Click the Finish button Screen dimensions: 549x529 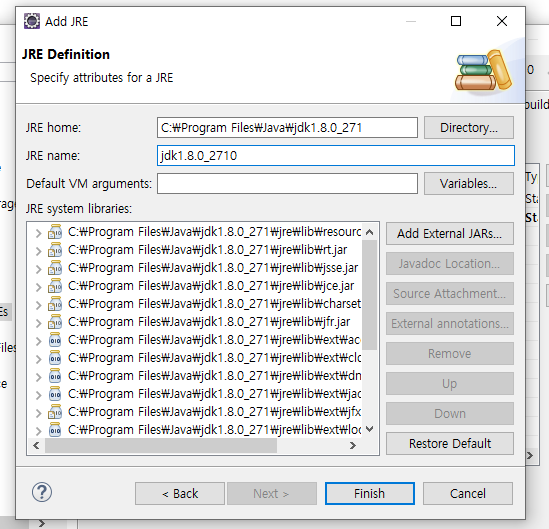click(370, 494)
